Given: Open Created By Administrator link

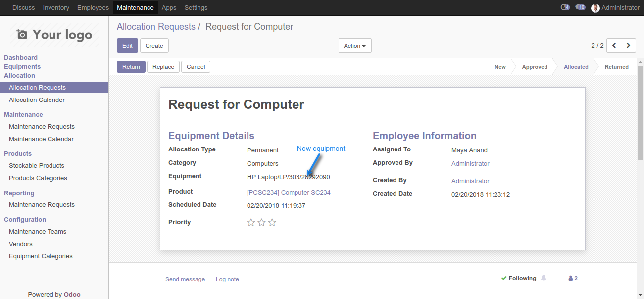Looking at the screenshot, I should [x=470, y=181].
